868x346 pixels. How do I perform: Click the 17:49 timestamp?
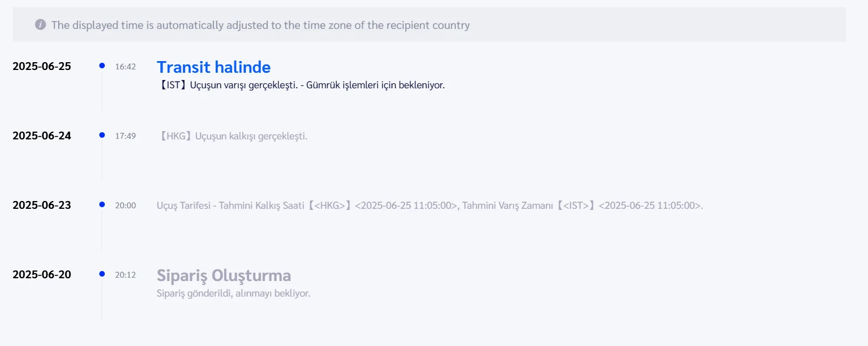click(125, 136)
